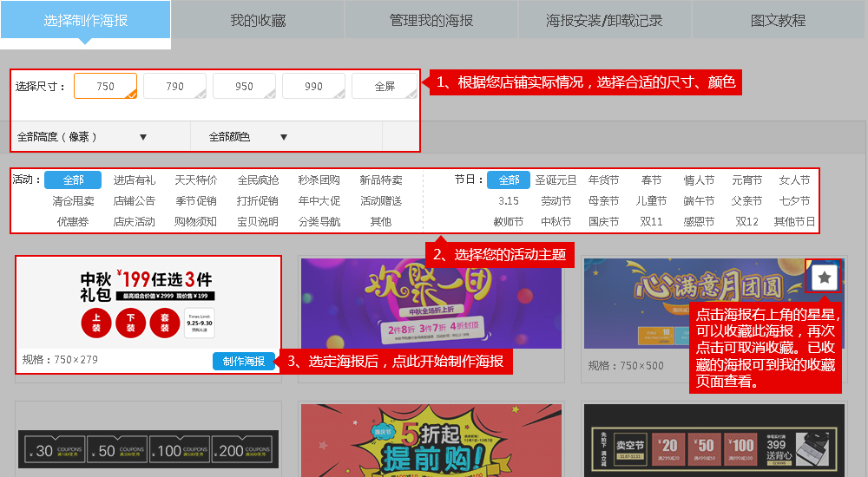Filter activity by 年中大促

click(x=319, y=201)
